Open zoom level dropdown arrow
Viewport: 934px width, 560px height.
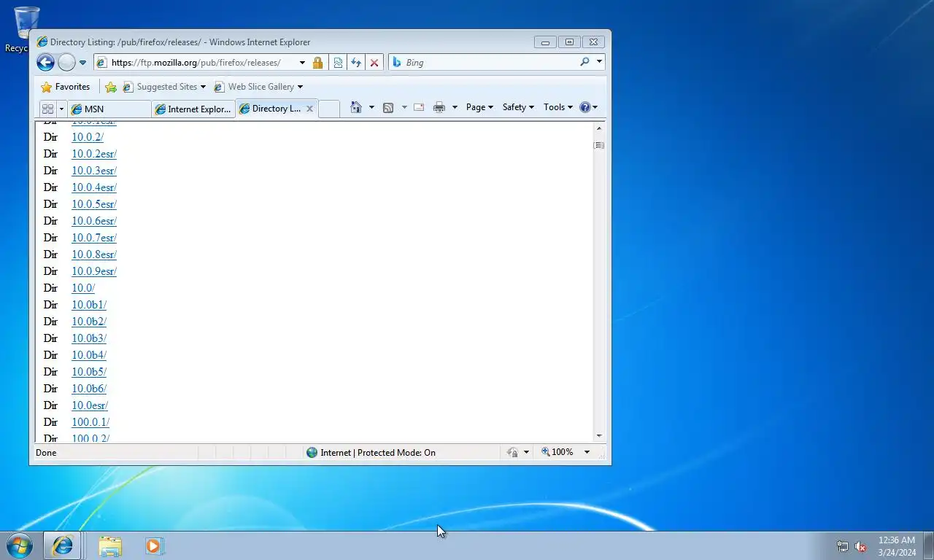click(587, 452)
